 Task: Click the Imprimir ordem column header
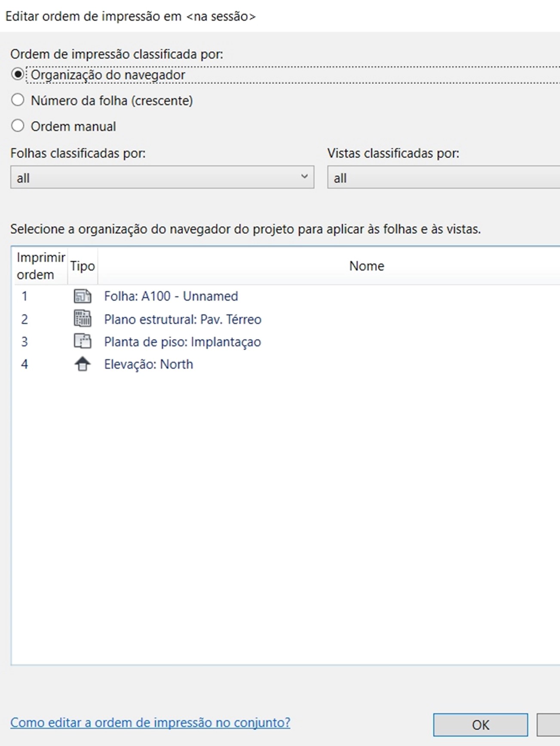tap(41, 266)
